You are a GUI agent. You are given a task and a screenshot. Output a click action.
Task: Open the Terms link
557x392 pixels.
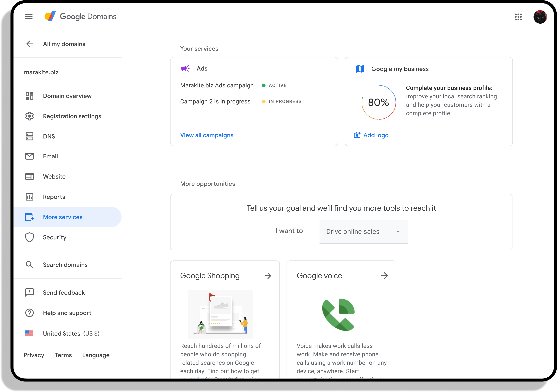(x=63, y=355)
